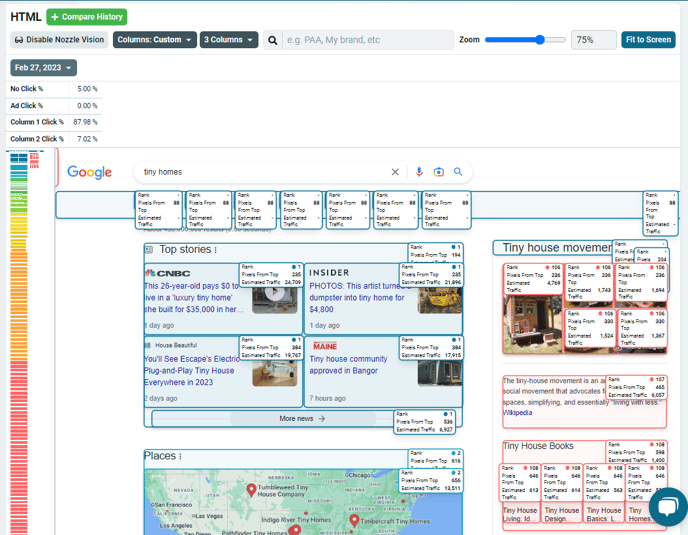Click the rank overlay with traffic 19,767

[271, 348]
